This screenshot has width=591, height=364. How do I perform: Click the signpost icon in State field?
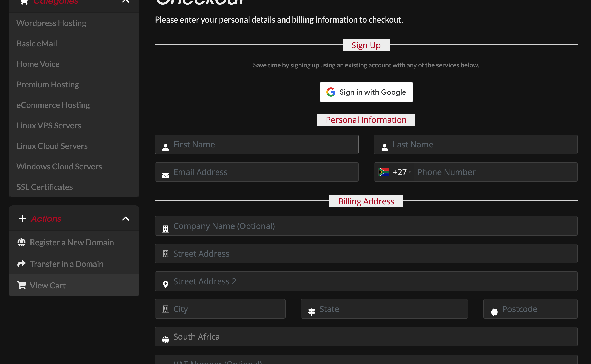tap(311, 312)
